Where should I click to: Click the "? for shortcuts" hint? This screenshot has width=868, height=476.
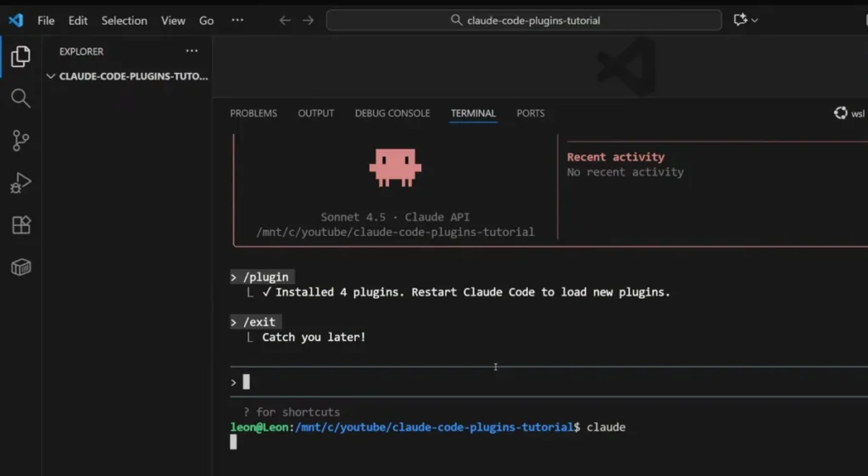[292, 412]
